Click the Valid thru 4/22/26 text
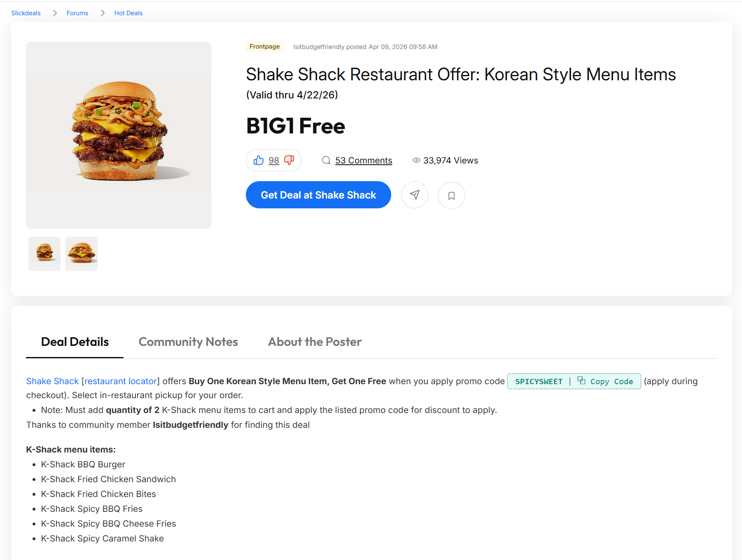Image resolution: width=742 pixels, height=560 pixels. point(292,95)
